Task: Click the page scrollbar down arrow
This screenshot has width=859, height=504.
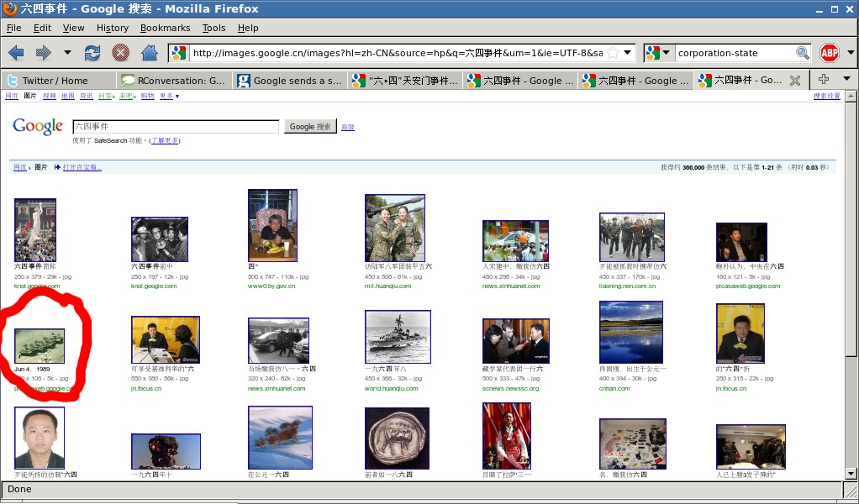Action: (851, 474)
